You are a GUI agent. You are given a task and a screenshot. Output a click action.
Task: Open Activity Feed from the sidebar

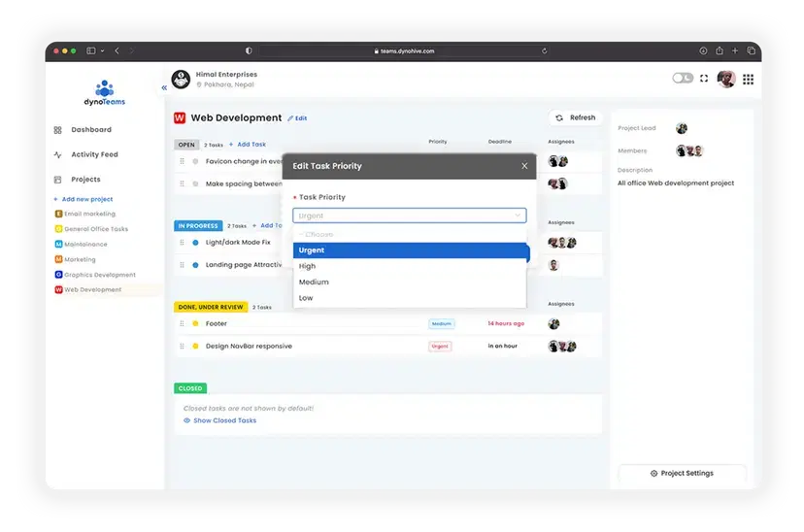(94, 154)
